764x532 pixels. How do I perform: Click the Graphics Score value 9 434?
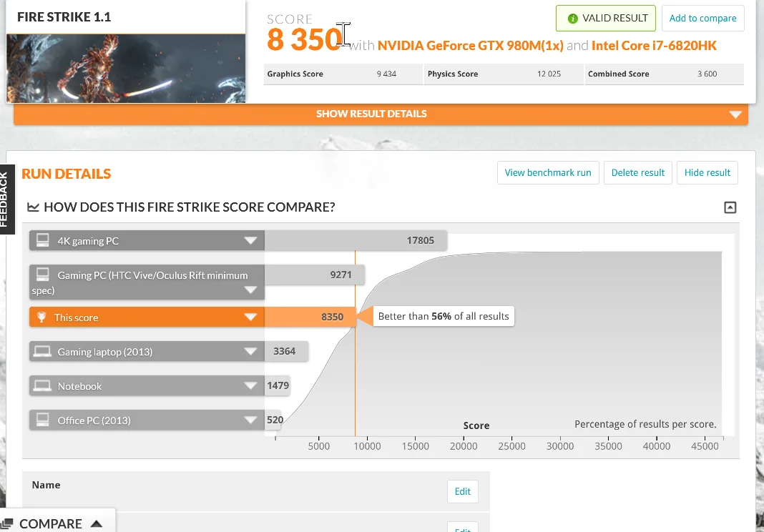point(386,74)
